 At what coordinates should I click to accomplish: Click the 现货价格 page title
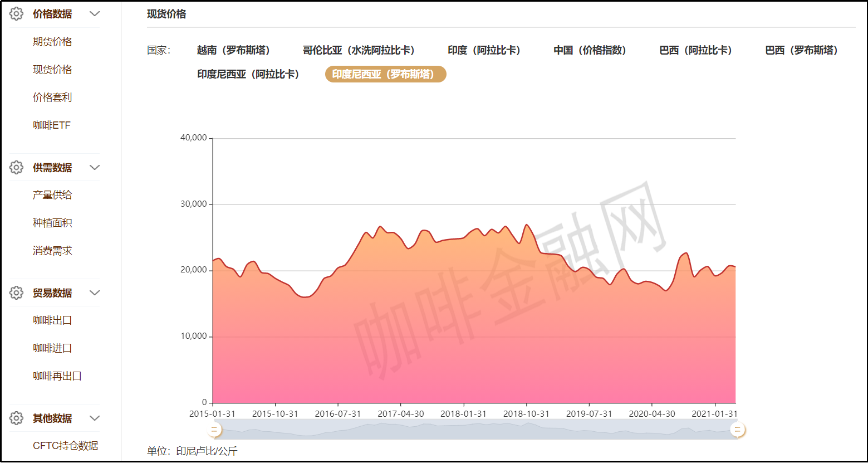click(166, 14)
